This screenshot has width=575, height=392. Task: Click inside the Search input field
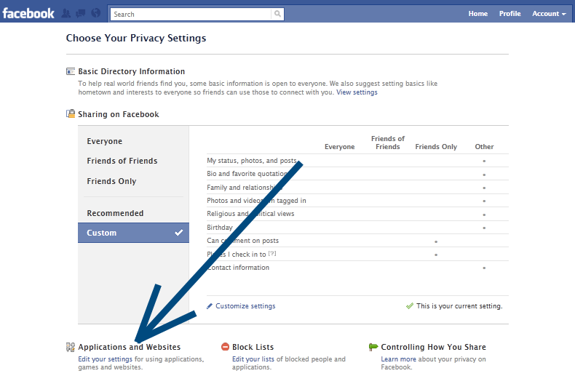(189, 14)
